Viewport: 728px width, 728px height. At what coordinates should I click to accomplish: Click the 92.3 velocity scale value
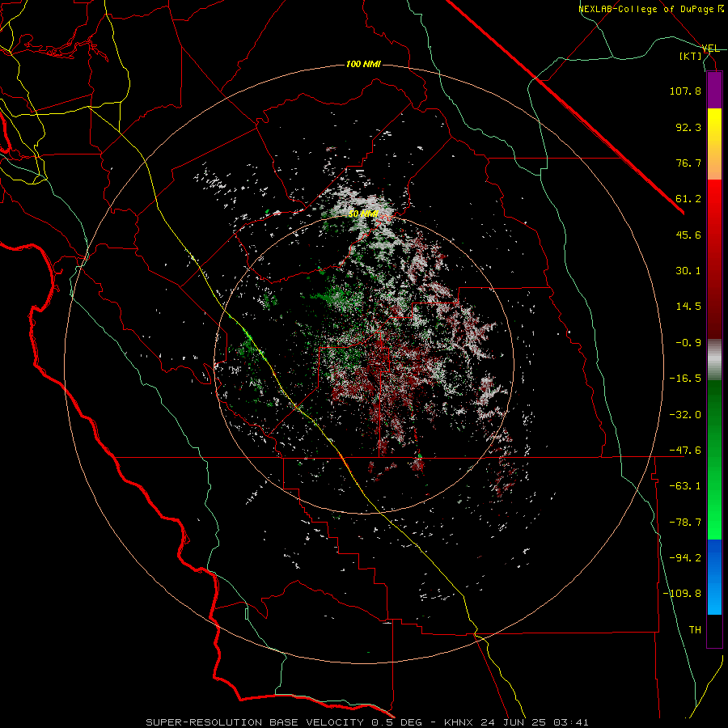pos(688,127)
